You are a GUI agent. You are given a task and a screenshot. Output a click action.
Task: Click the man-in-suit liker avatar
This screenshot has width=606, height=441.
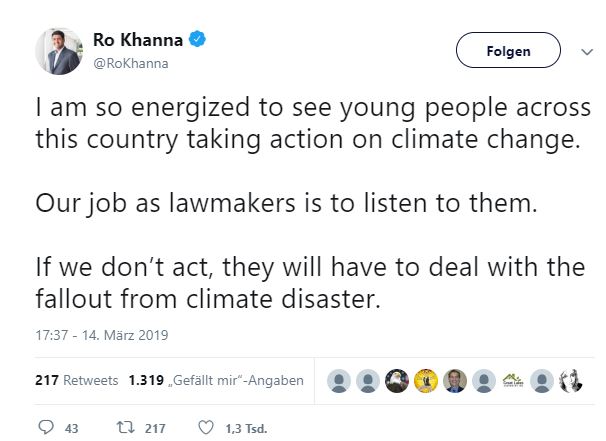coord(456,381)
